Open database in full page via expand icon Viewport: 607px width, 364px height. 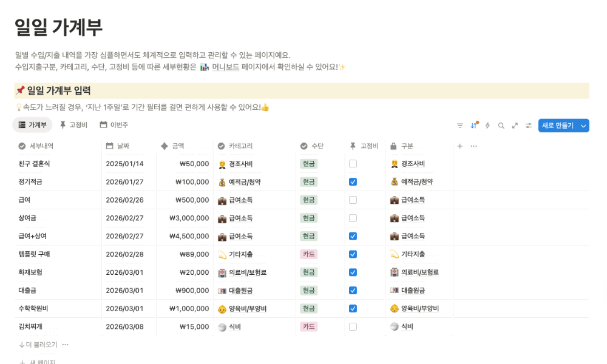click(x=515, y=126)
